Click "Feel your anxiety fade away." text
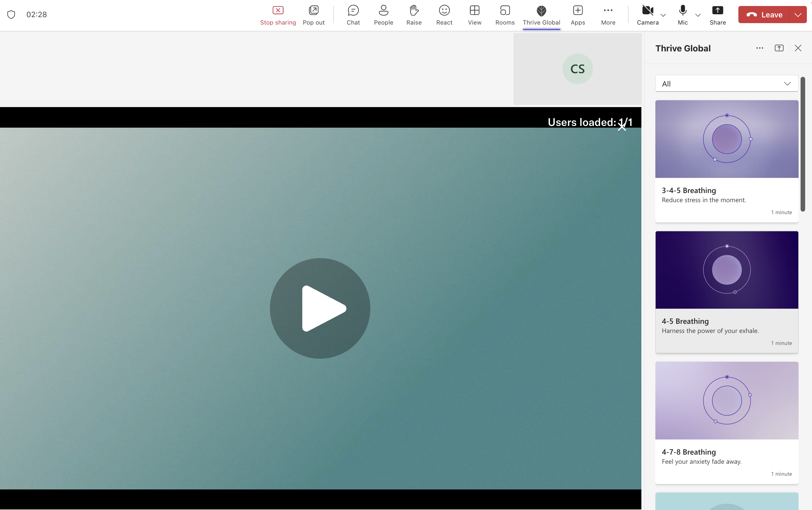 click(x=702, y=462)
